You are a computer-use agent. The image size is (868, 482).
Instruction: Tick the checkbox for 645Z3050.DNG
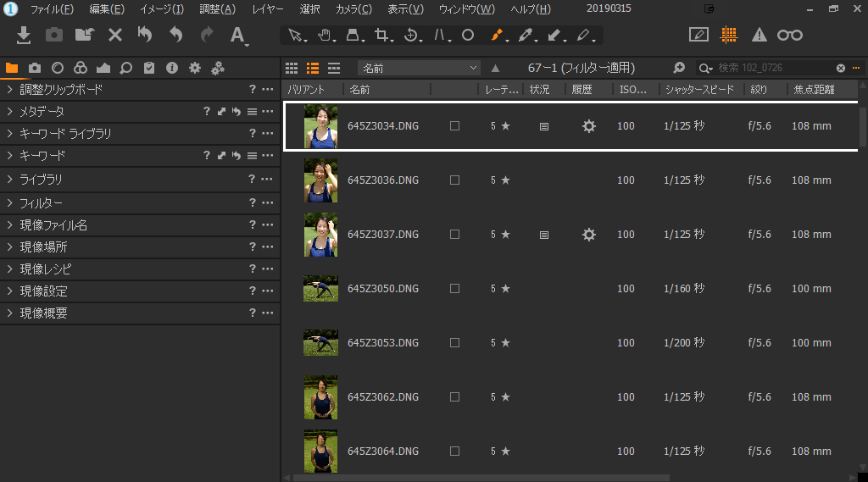454,289
